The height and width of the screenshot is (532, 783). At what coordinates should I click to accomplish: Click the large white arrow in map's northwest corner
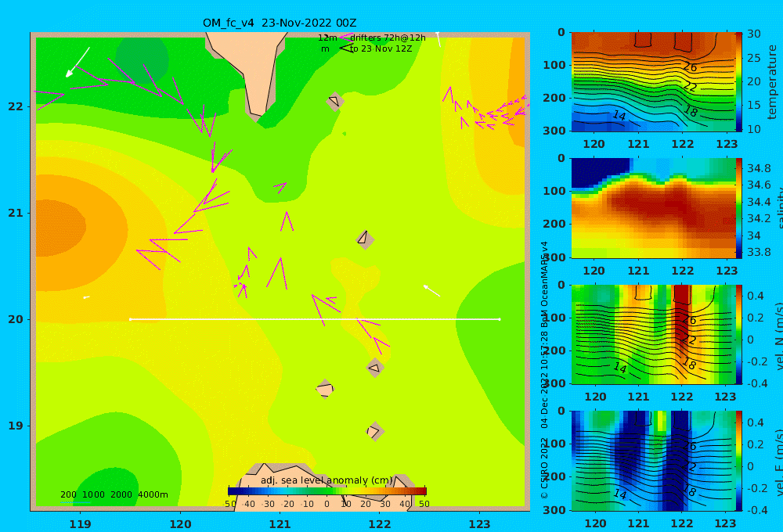[x=78, y=63]
